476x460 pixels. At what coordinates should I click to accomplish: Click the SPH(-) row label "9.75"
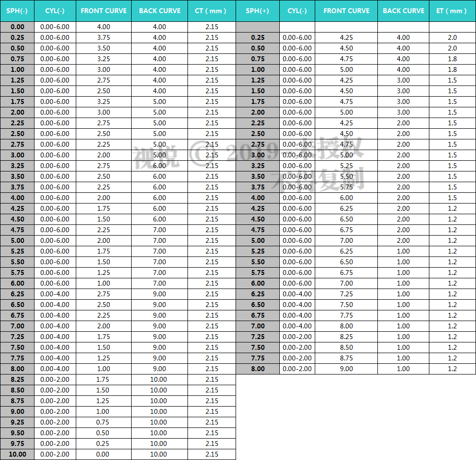click(x=17, y=444)
